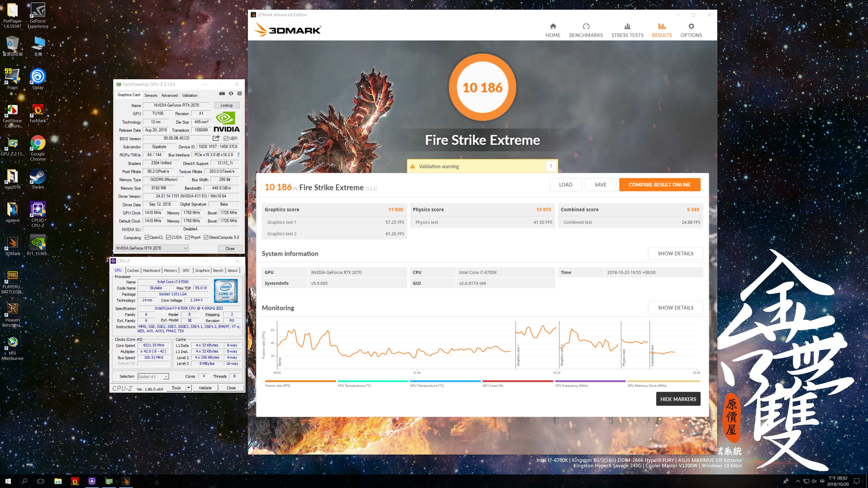Click HIDE MARKERS button

pyautogui.click(x=678, y=399)
